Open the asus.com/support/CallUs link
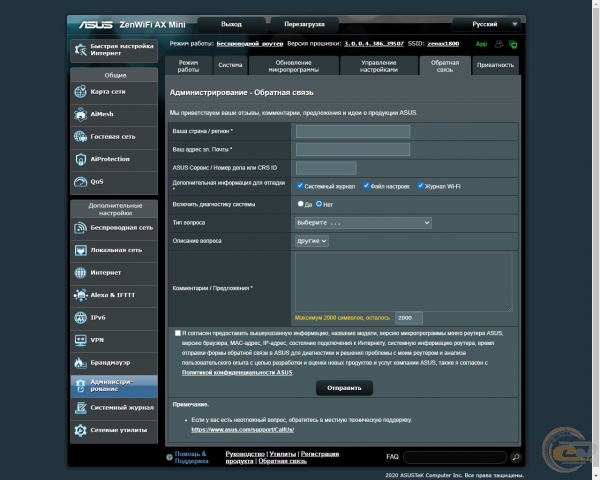This screenshot has height=480, width=600. (243, 429)
